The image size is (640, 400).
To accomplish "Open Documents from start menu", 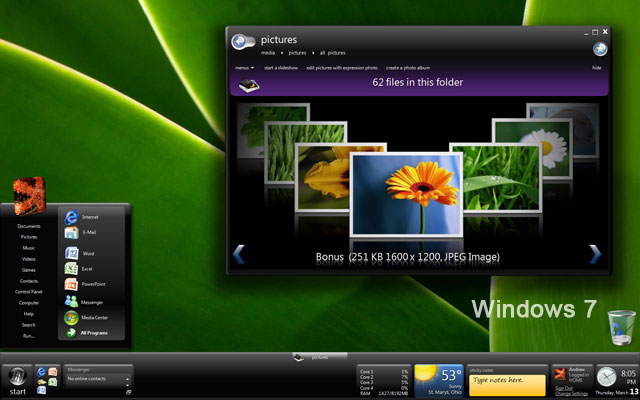I will click(29, 226).
